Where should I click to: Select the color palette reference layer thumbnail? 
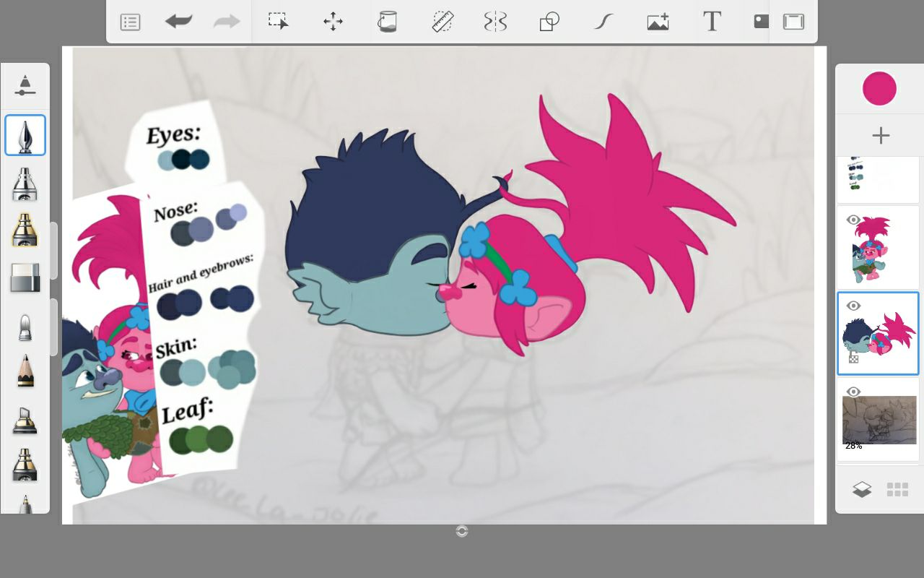pyautogui.click(x=879, y=179)
